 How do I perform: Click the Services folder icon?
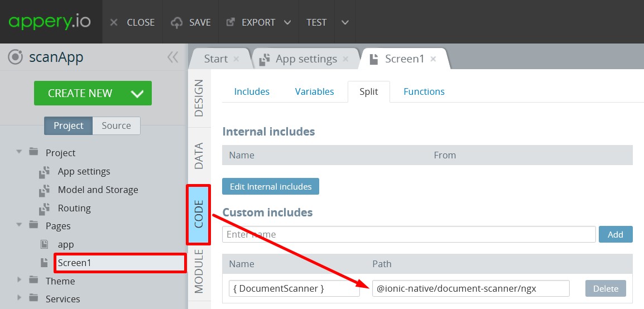pos(34,297)
